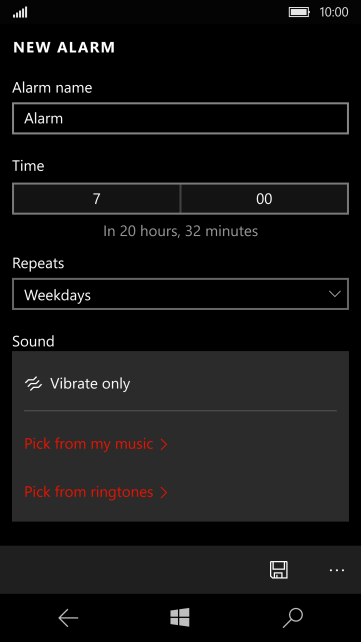Open the Windows Start button
The image size is (361, 642).
coord(180,617)
